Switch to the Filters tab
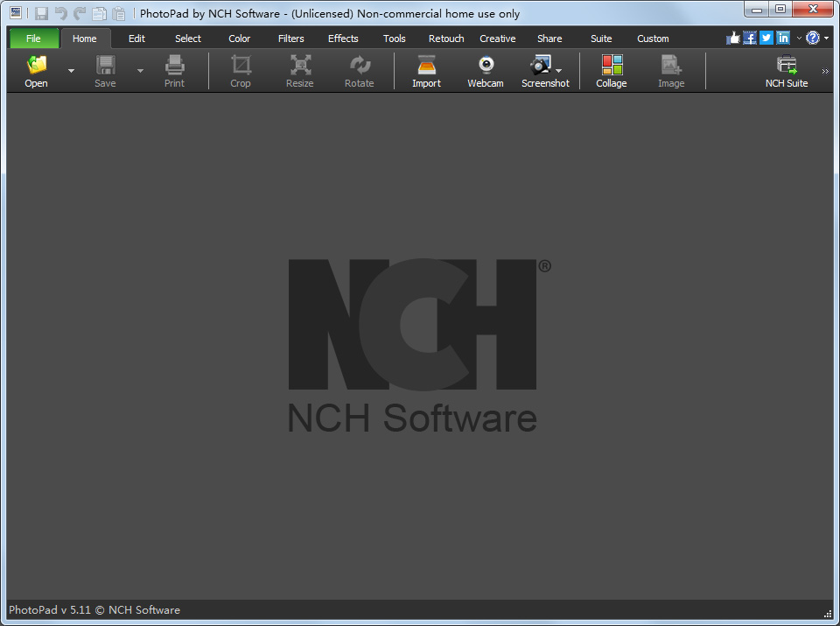This screenshot has width=840, height=626. (290, 39)
